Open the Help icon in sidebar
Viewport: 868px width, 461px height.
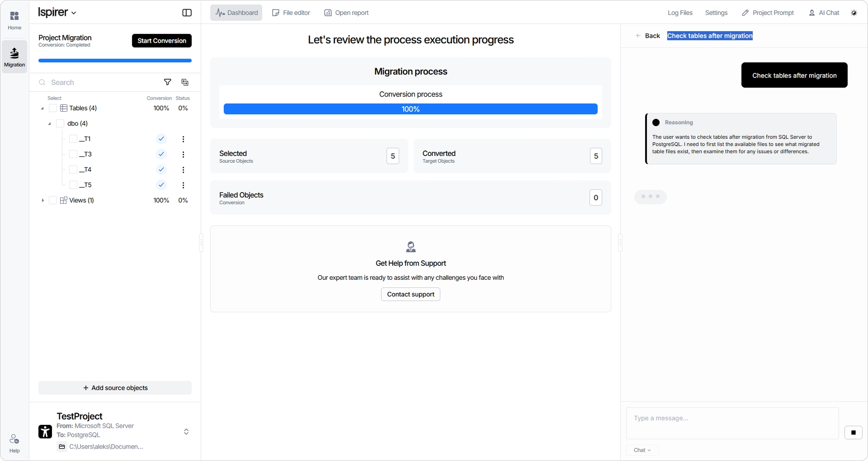(x=14, y=443)
